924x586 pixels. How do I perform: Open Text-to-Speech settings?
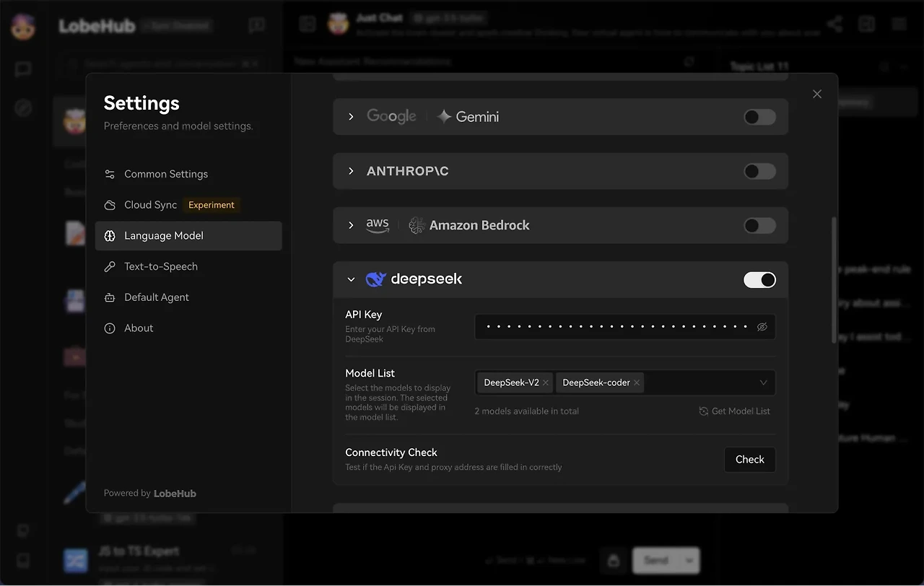point(188,266)
